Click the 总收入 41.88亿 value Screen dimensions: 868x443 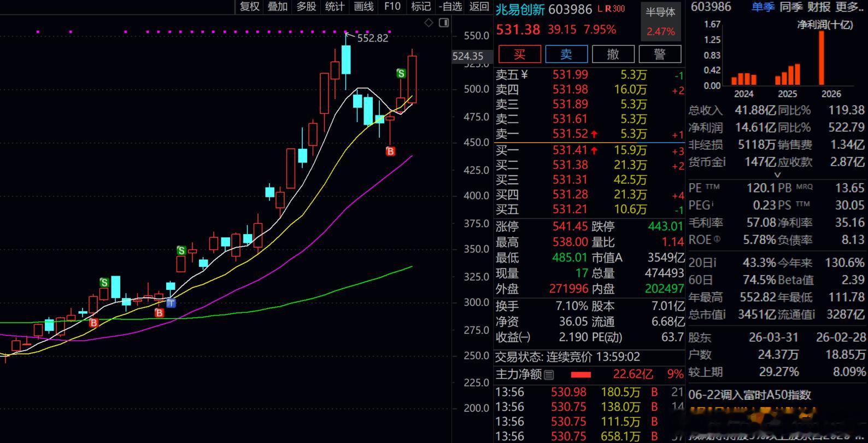(x=755, y=110)
